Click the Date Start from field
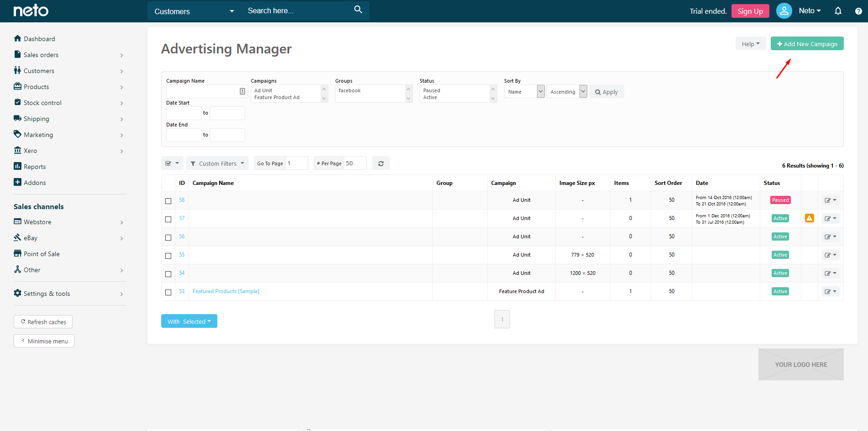Image resolution: width=868 pixels, height=431 pixels. (184, 113)
